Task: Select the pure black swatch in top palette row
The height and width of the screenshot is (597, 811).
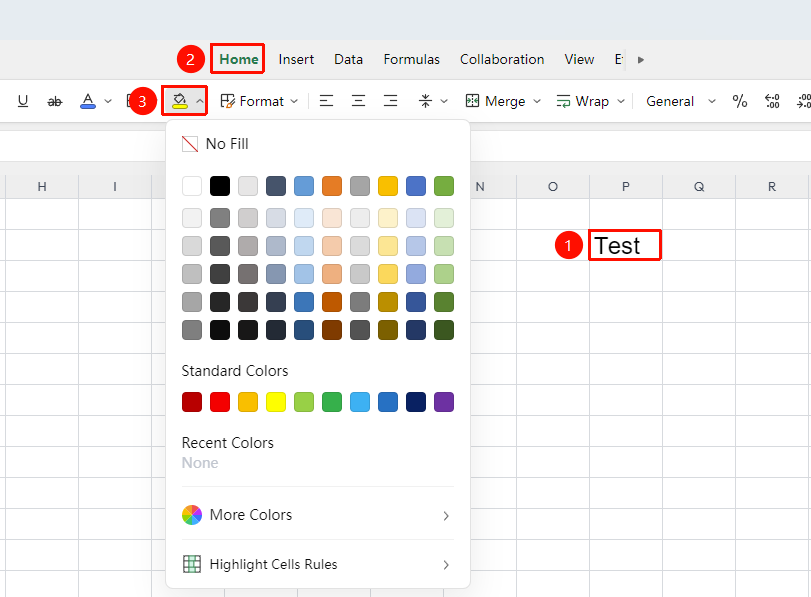Action: (220, 186)
